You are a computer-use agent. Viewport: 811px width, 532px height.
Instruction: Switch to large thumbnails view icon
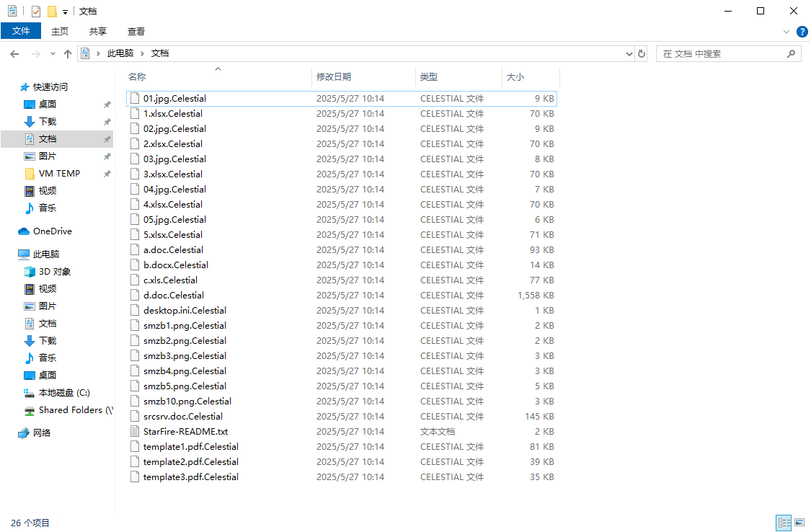(x=799, y=523)
